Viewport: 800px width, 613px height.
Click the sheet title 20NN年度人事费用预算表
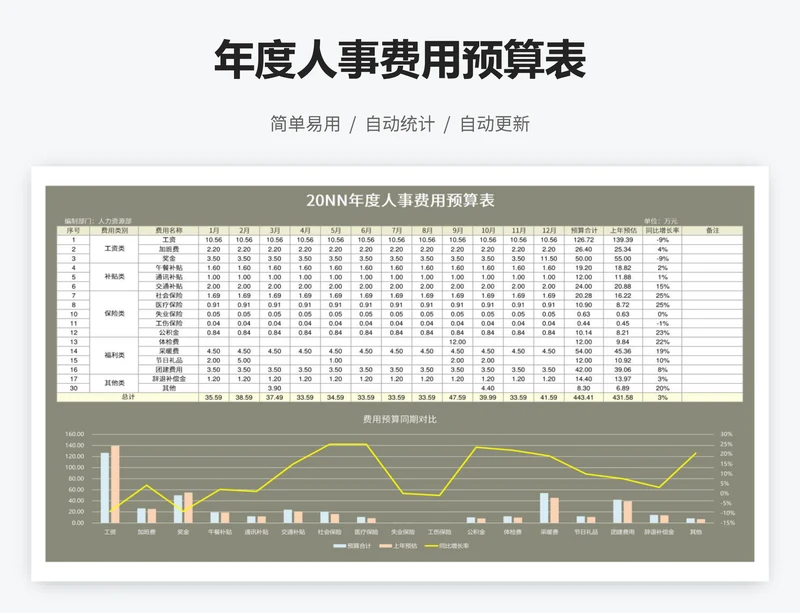[x=400, y=200]
